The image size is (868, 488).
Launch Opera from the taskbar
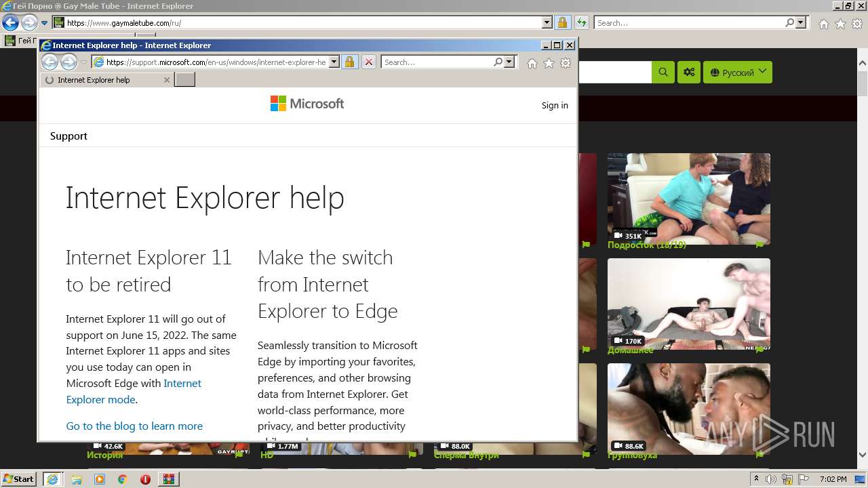click(x=145, y=479)
